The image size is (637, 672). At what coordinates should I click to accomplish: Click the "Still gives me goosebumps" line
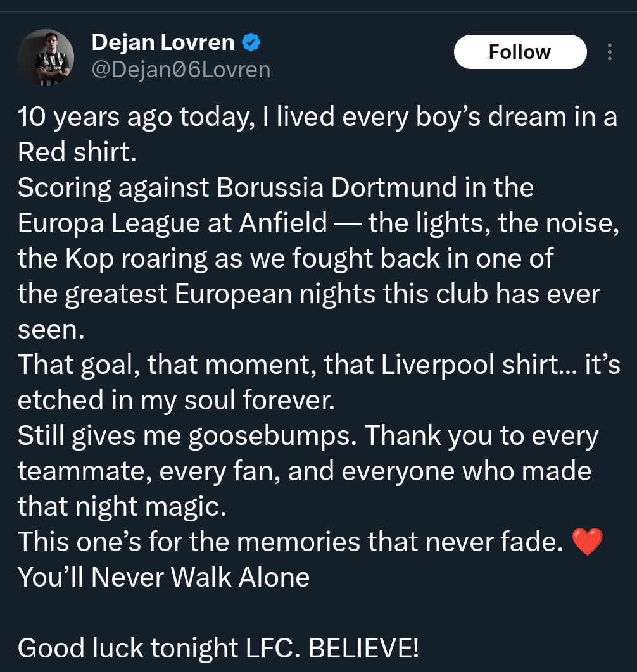[308, 435]
